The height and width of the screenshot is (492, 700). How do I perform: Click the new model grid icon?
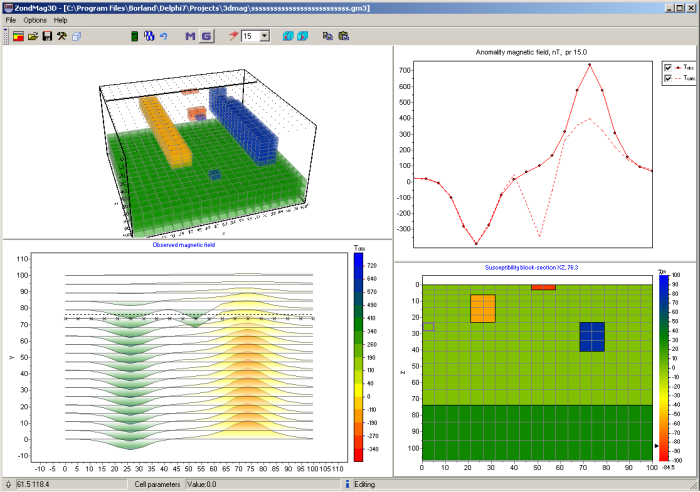pos(18,36)
